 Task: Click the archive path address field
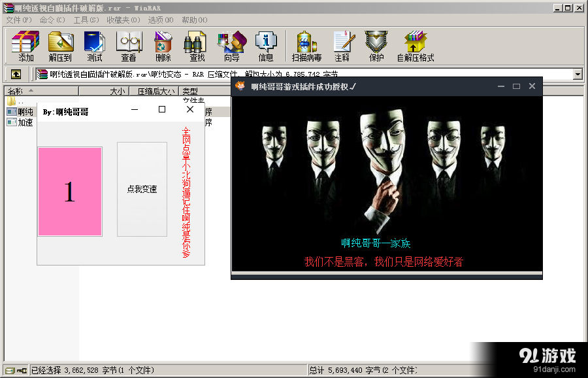tap(304, 75)
